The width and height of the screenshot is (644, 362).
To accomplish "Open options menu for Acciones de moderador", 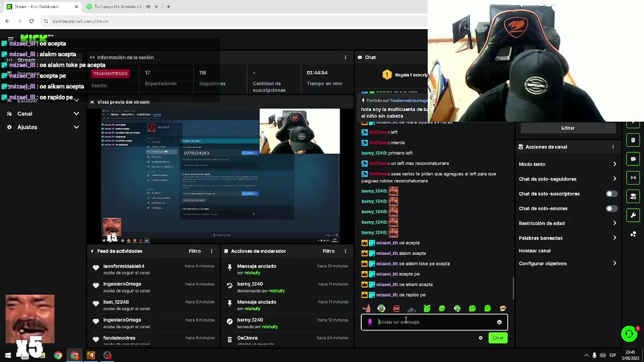I will tap(345, 251).
